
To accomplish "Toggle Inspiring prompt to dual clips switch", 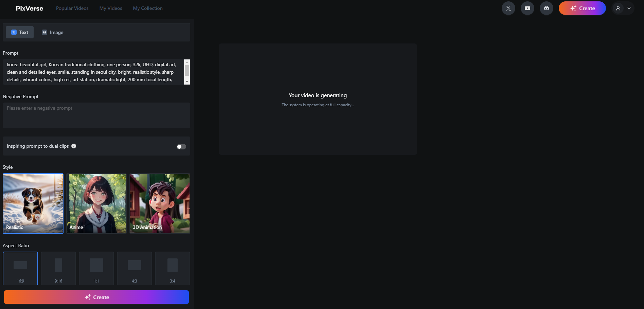I will [181, 147].
